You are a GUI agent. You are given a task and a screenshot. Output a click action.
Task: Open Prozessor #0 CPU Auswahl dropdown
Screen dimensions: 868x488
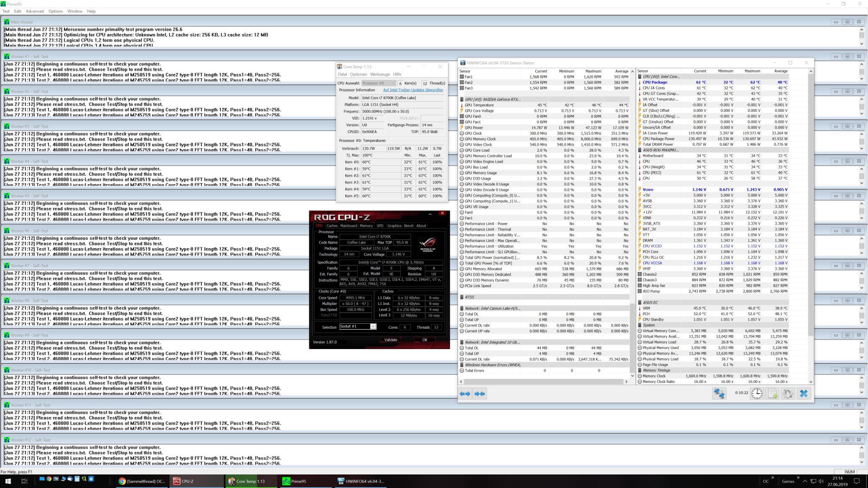pos(378,83)
